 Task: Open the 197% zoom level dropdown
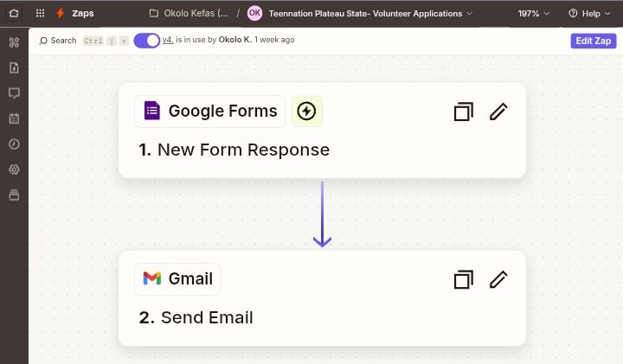(534, 14)
